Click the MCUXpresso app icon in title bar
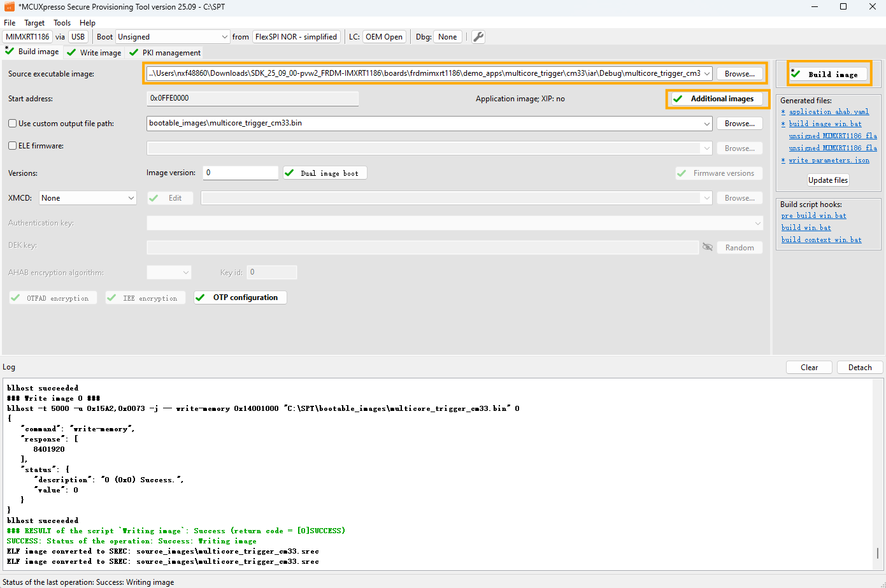Screen dimensions: 886x588 click(x=9, y=6)
